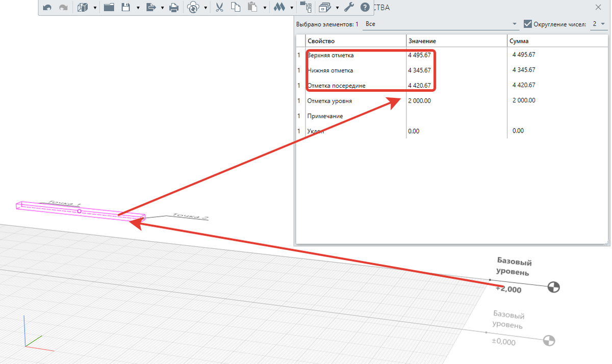Viewport: 612px width, 364px height.
Task: Open the 3D view dropdown arrow
Action: pyautogui.click(x=95, y=8)
